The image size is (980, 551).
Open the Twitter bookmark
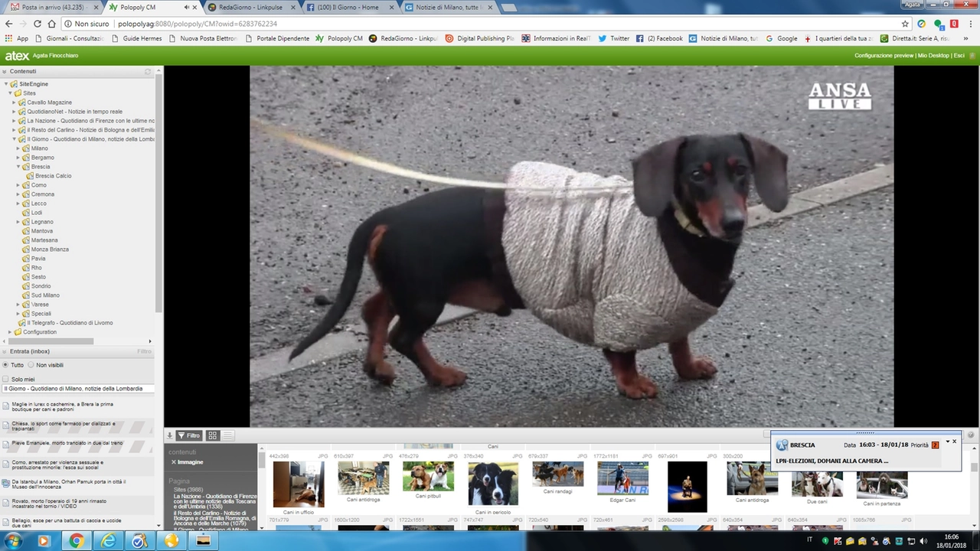pos(614,38)
